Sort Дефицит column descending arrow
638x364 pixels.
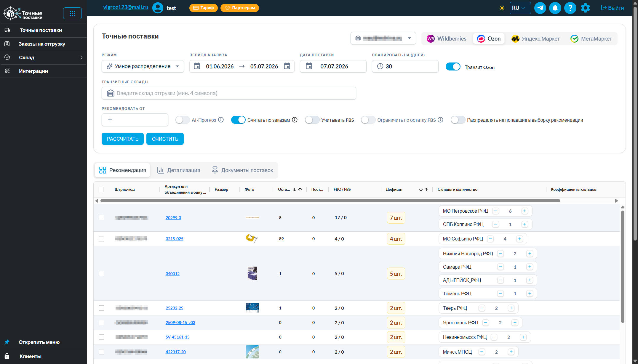click(x=421, y=190)
